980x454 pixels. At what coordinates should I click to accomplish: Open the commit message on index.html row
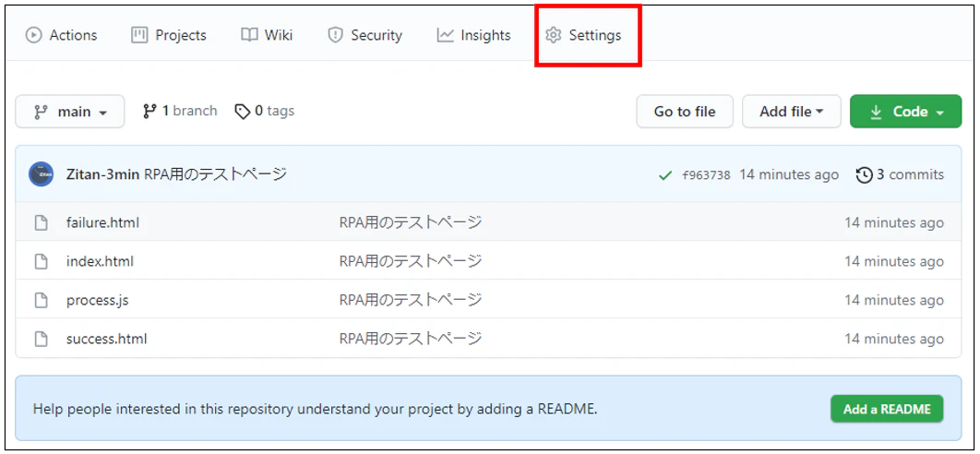411,261
